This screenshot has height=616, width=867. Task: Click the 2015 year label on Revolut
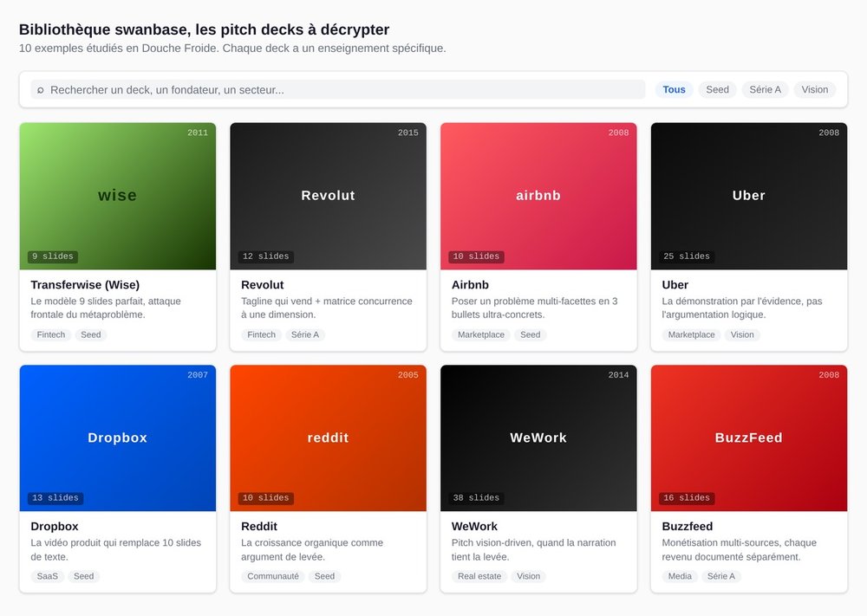(408, 133)
